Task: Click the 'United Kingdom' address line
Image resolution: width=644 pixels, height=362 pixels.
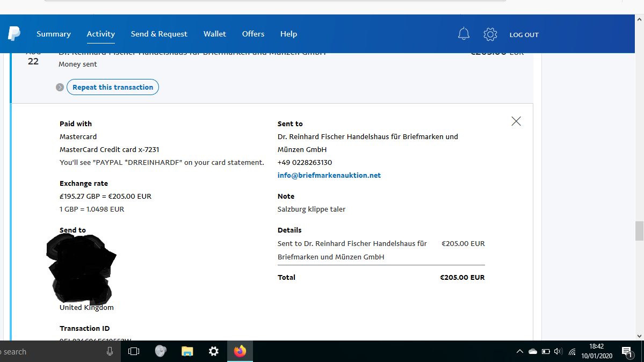Action: coord(86,307)
